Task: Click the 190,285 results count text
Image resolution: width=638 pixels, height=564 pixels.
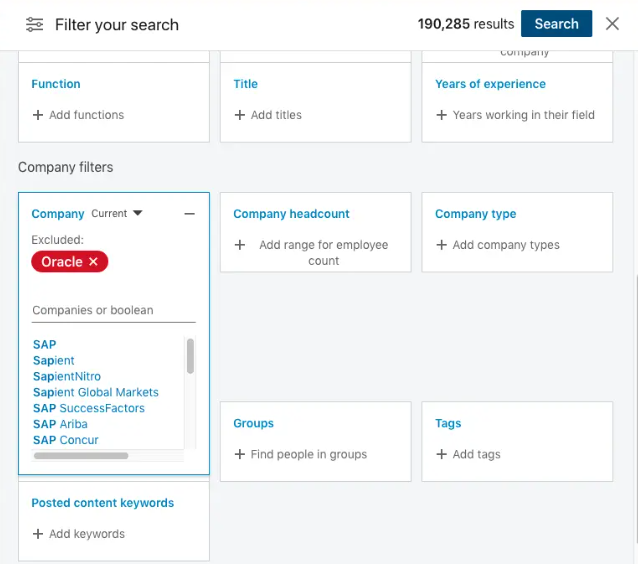Action: coord(465,24)
